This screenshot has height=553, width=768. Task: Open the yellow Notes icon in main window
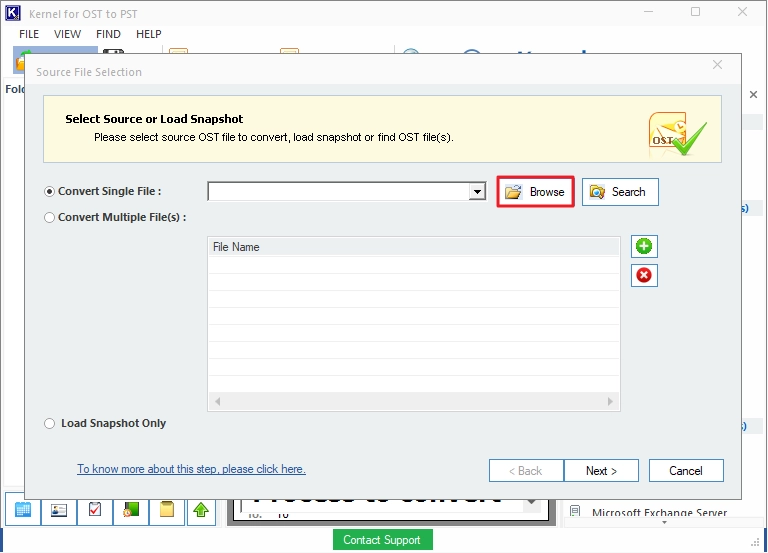(x=167, y=510)
